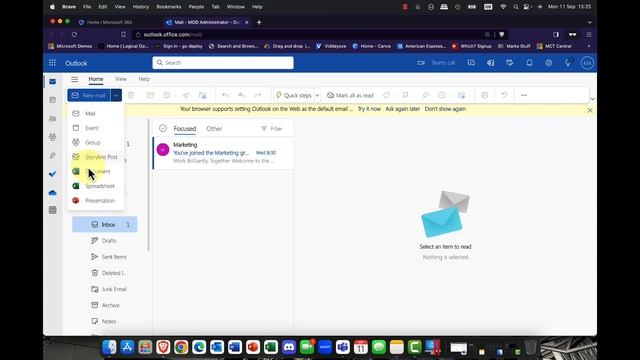
Task: Click the Archive icon in ribbon
Action: click(150, 95)
